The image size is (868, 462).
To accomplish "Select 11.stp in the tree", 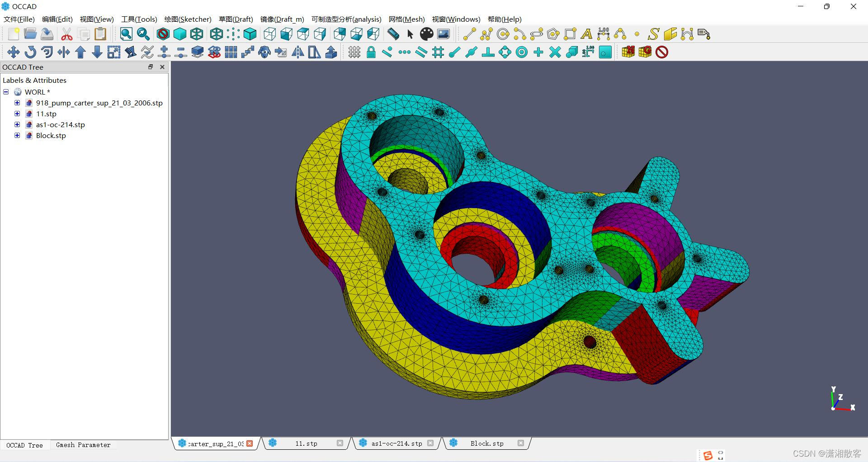I will [x=46, y=114].
